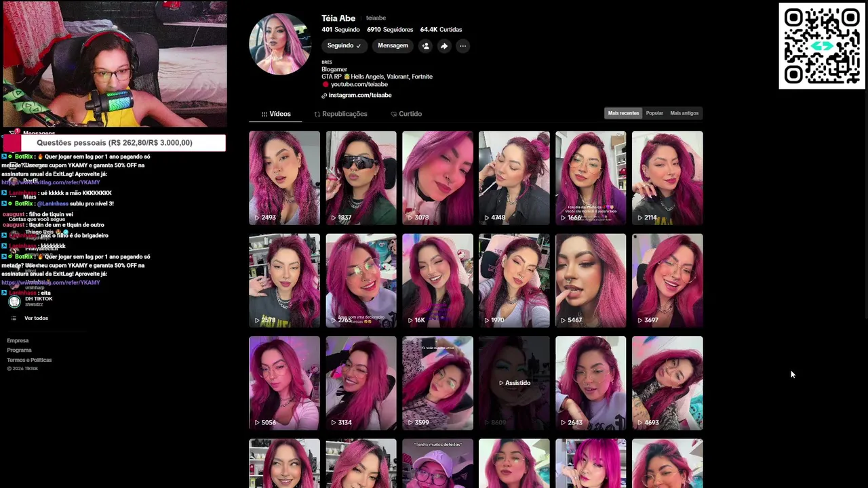This screenshot has width=868, height=488.
Task: Open the video with 3078 views
Action: point(437,178)
